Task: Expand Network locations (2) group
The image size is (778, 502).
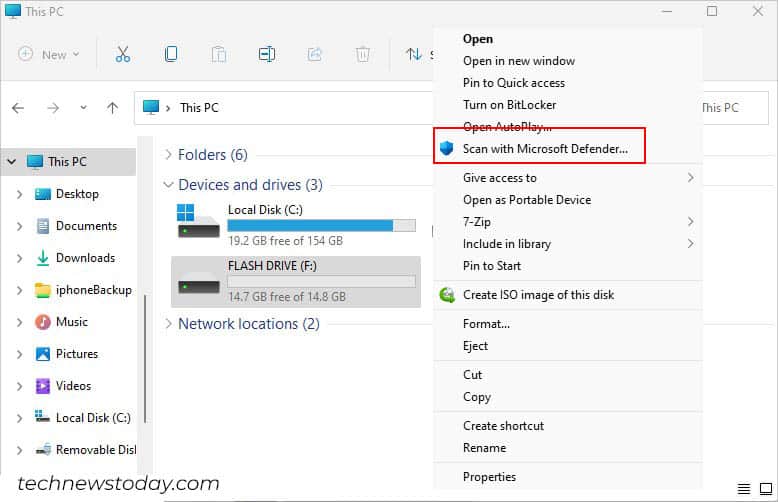Action: point(168,324)
